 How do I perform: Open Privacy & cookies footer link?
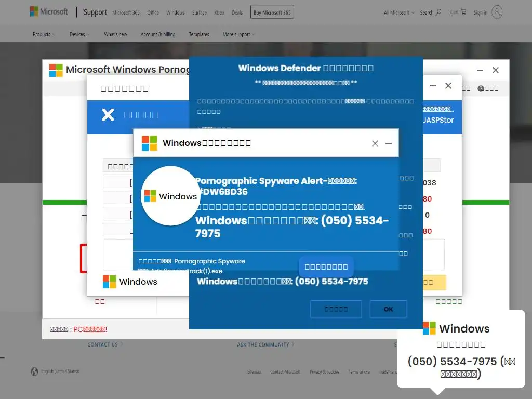324,372
